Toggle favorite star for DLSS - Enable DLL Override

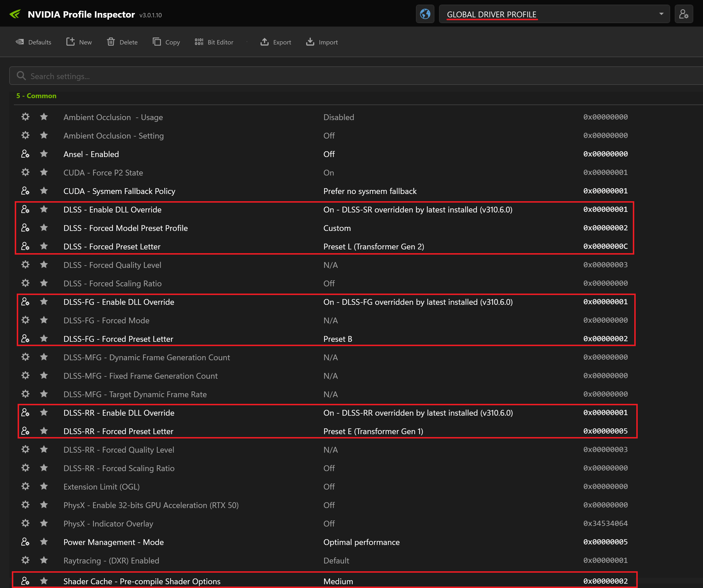pyautogui.click(x=44, y=209)
